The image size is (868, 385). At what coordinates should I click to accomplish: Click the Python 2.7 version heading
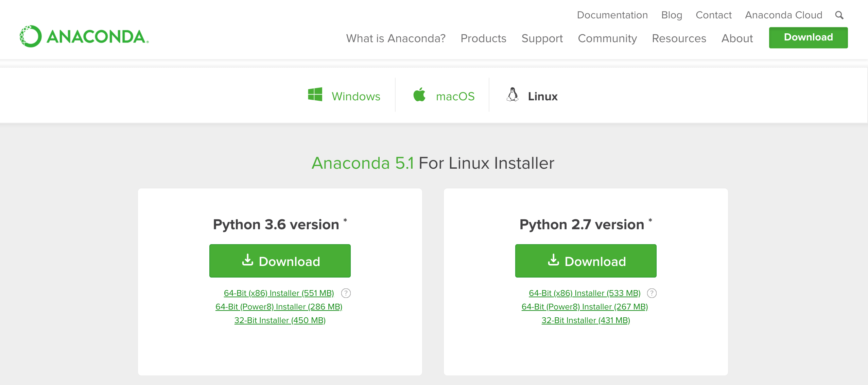(x=586, y=224)
